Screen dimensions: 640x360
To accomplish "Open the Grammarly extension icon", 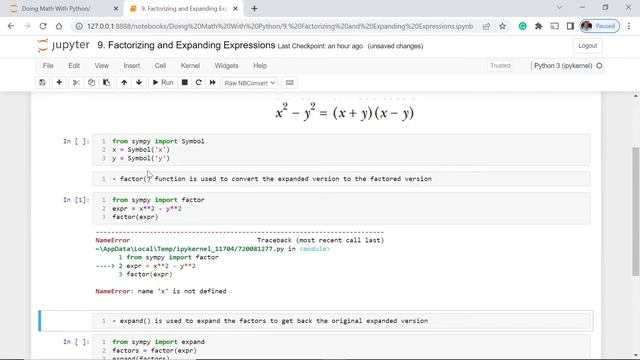I will [522, 26].
